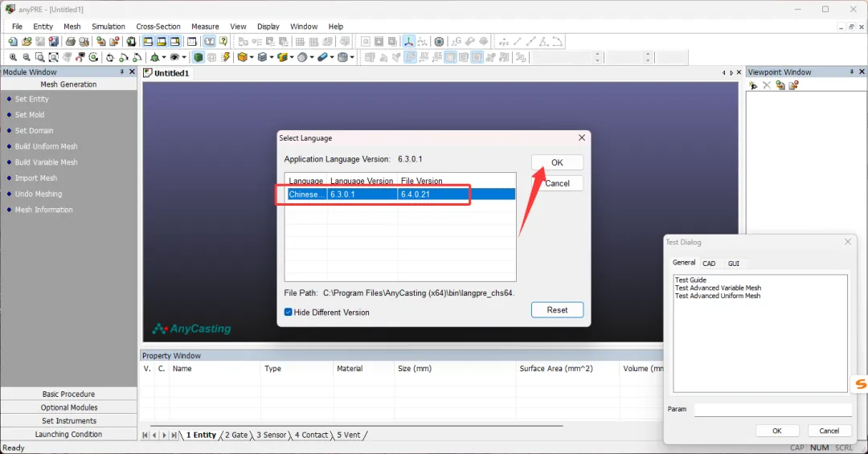Screen dimensions: 868x454
Task: Select the Chinese language row
Action: (401, 194)
